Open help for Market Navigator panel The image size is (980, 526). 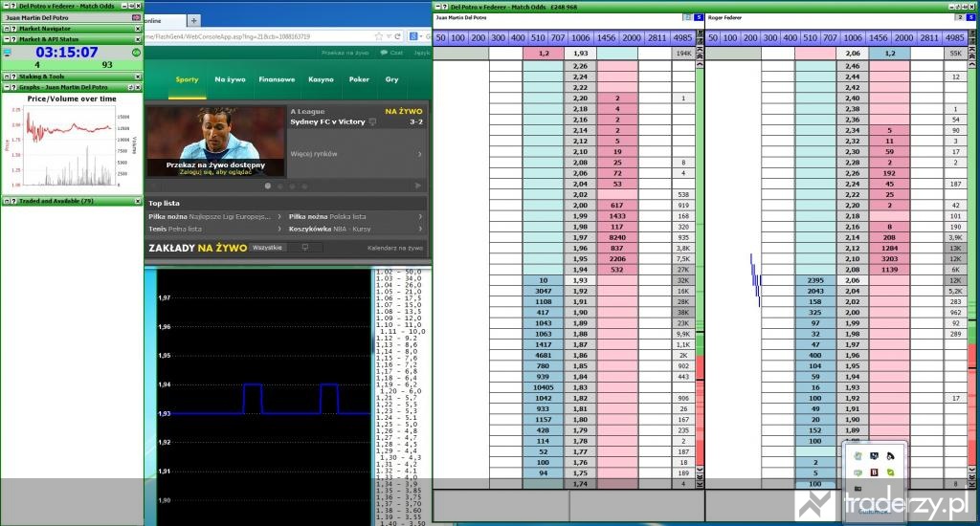tap(13, 29)
